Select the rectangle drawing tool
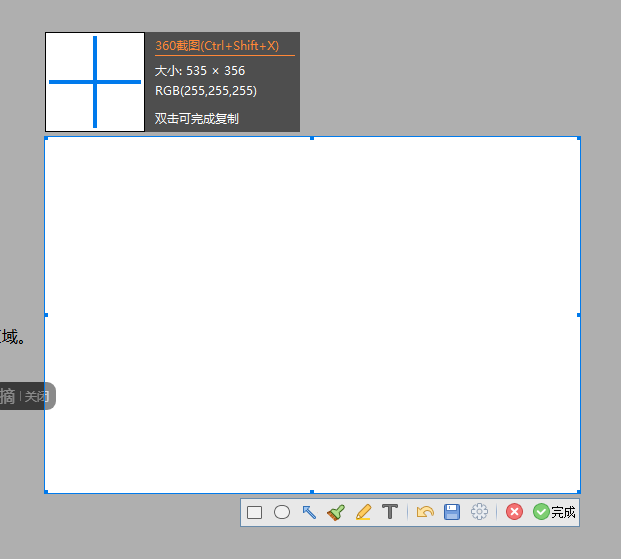This screenshot has width=621, height=559. 254,512
